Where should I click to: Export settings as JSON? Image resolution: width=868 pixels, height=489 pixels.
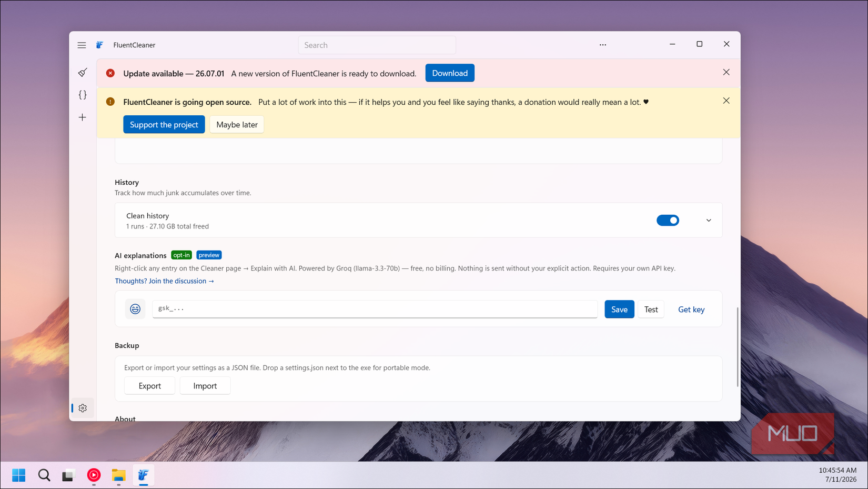149,386
